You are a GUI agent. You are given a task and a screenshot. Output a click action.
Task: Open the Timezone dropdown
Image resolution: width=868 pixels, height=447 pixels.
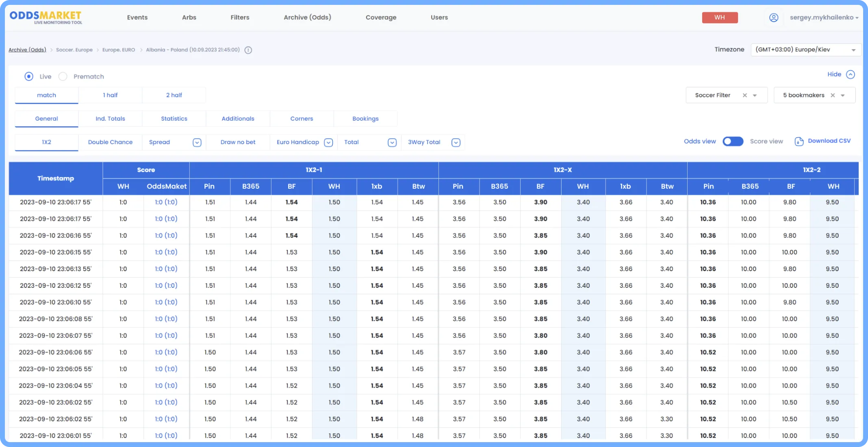pos(806,50)
